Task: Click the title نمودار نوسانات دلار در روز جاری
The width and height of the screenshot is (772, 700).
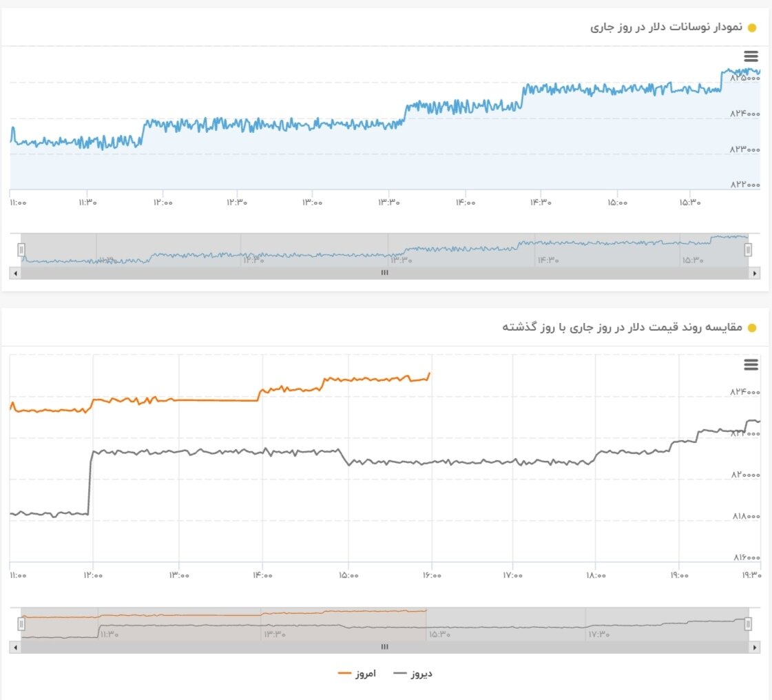Action: click(666, 28)
